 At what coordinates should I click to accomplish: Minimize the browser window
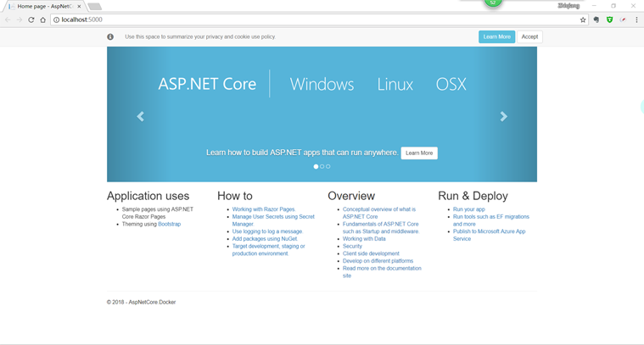pos(594,6)
